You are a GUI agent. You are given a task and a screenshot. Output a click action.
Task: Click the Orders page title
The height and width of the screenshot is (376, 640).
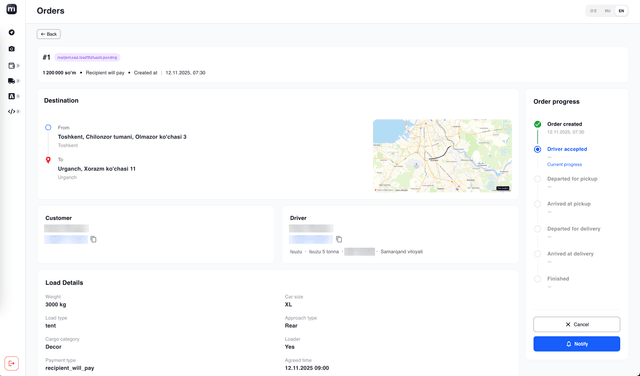(x=51, y=11)
